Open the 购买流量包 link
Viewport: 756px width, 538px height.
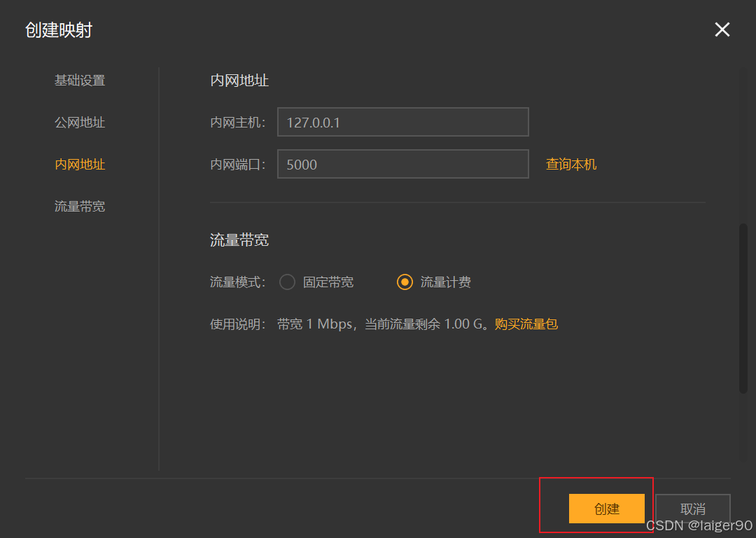(526, 324)
